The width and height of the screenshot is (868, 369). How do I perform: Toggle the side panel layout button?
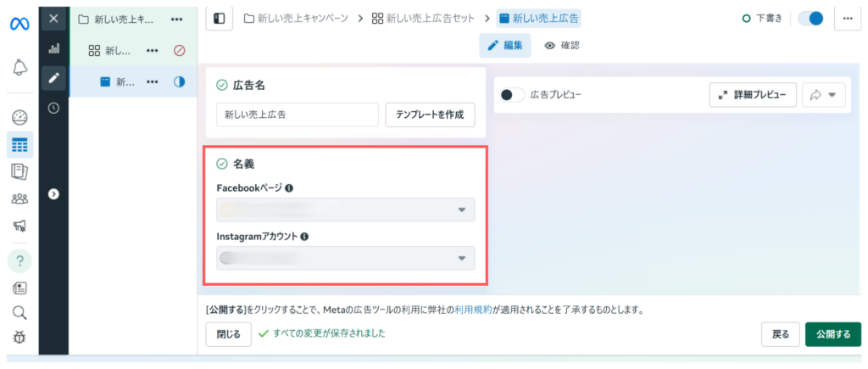point(220,18)
